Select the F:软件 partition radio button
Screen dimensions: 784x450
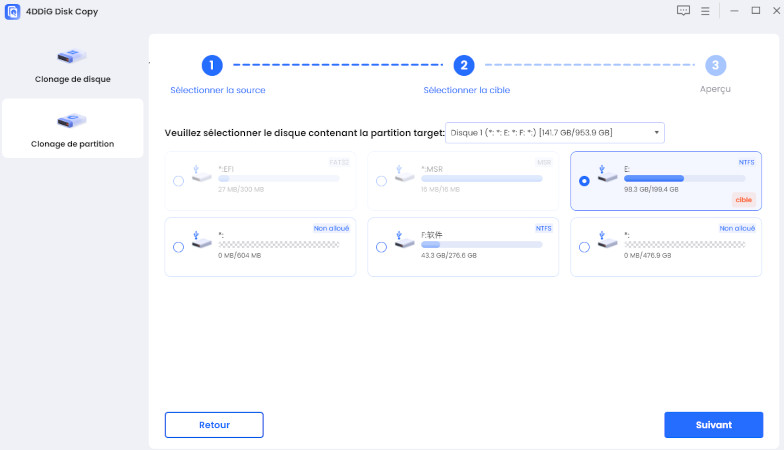[381, 247]
